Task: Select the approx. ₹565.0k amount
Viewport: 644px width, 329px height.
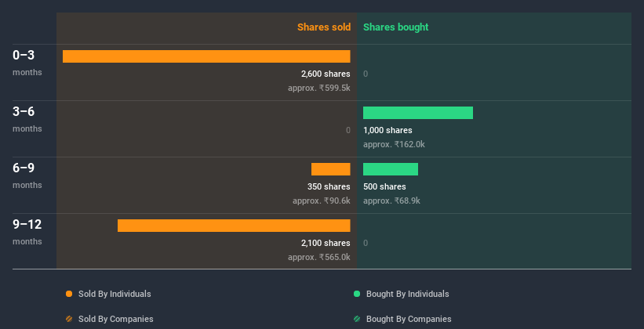Action: point(319,257)
